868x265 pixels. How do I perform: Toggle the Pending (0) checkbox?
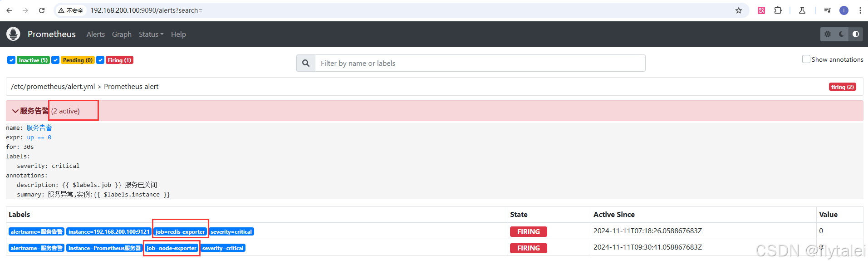point(55,60)
